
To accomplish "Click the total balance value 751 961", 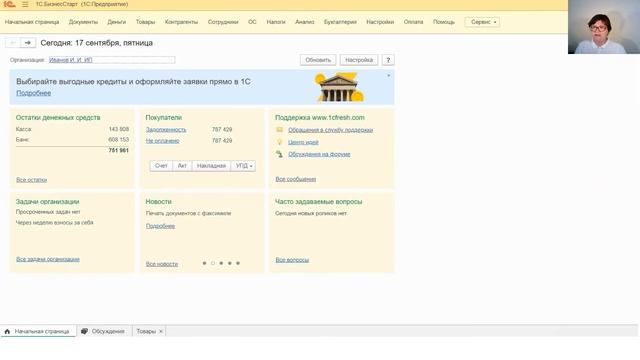I will pyautogui.click(x=118, y=151).
